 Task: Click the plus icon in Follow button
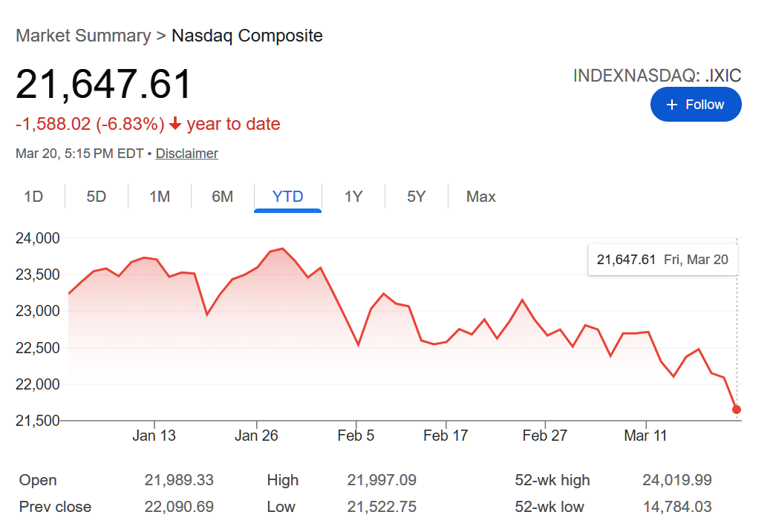(672, 105)
